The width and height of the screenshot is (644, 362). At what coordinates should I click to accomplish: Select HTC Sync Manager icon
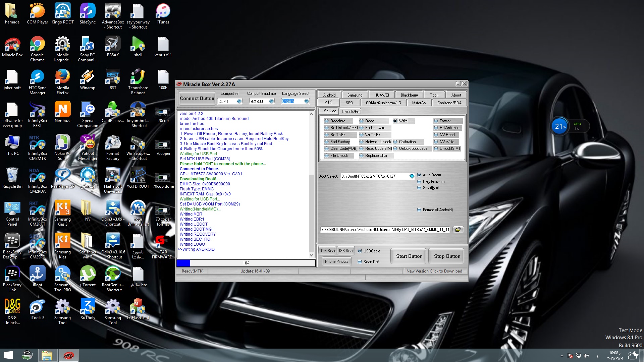click(37, 82)
